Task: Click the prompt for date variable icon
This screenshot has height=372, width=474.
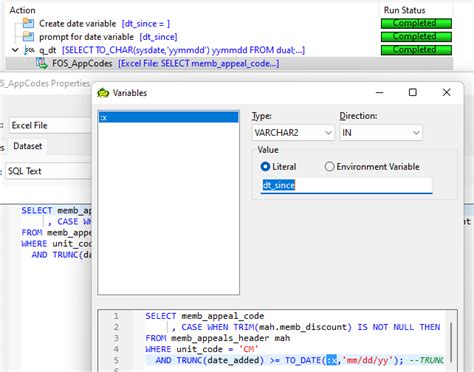Action: click(28, 37)
